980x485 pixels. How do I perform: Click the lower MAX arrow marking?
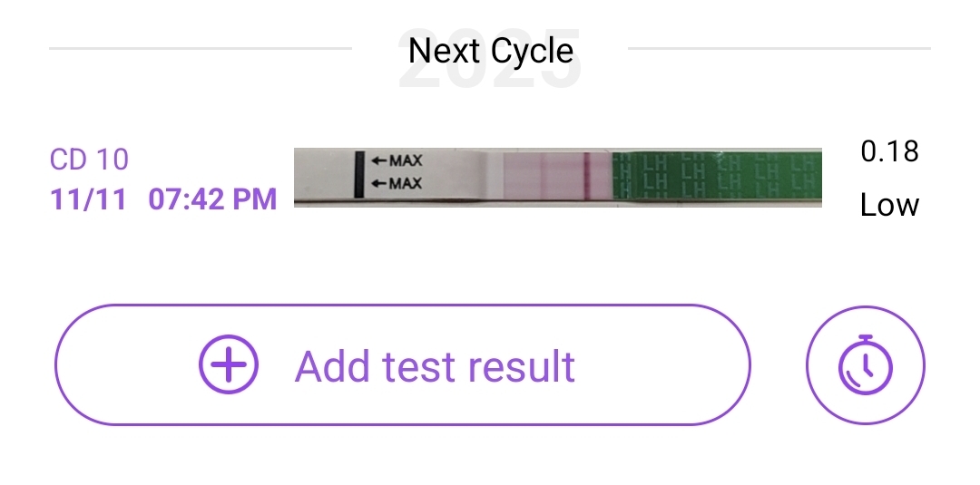(x=397, y=184)
